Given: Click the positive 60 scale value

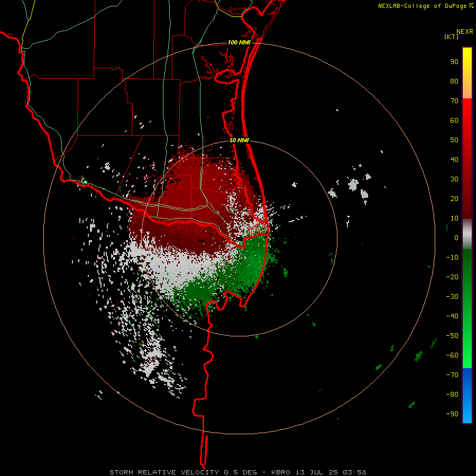Looking at the screenshot, I should click(454, 121).
